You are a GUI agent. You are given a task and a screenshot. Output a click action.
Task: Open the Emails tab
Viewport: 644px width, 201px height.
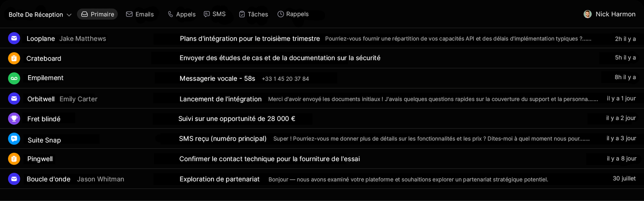point(140,14)
